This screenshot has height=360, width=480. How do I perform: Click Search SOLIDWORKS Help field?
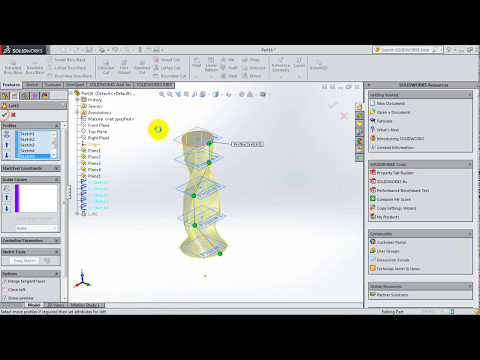click(x=405, y=50)
